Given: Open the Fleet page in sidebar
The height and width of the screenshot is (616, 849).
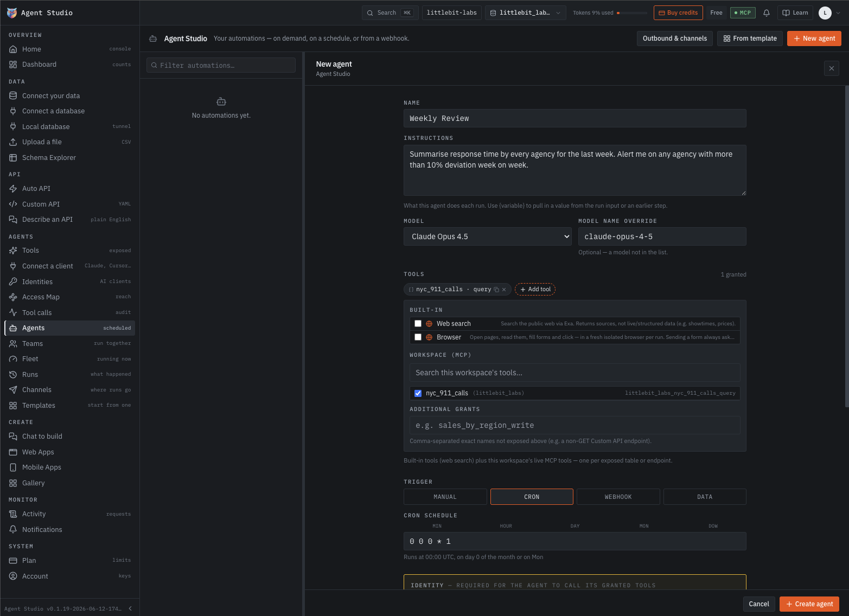Looking at the screenshot, I should pyautogui.click(x=69, y=359).
